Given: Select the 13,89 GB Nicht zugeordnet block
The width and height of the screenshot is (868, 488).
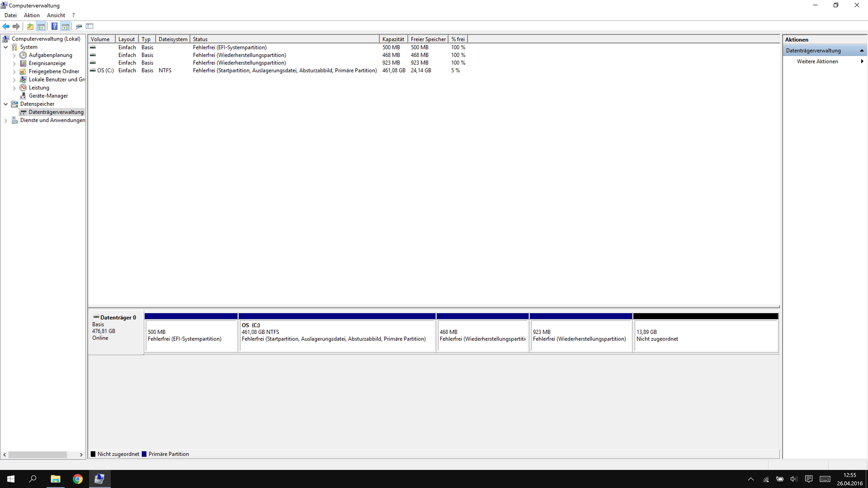Looking at the screenshot, I should tap(706, 333).
